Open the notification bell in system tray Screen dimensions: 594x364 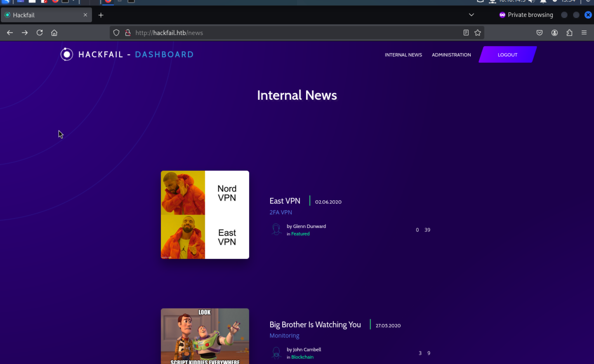543,1
